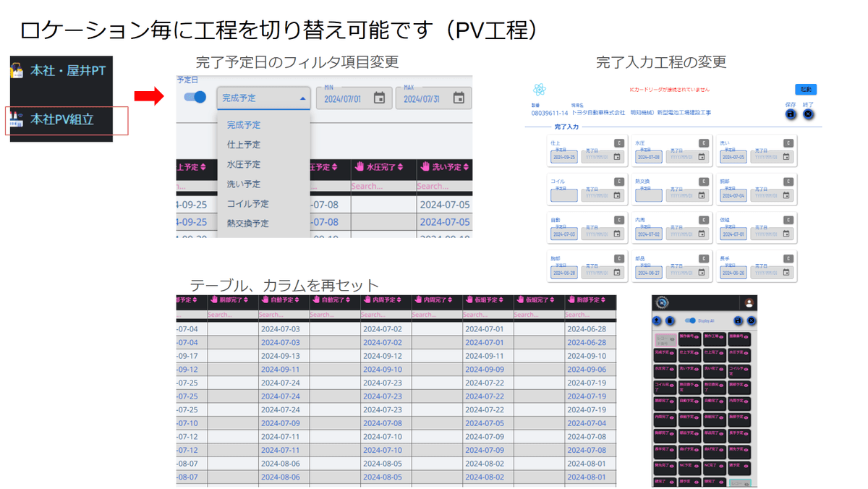Screen dimensions: 868x489
Task: Click the hand icon on 水圧完了 column
Action: pos(359,167)
